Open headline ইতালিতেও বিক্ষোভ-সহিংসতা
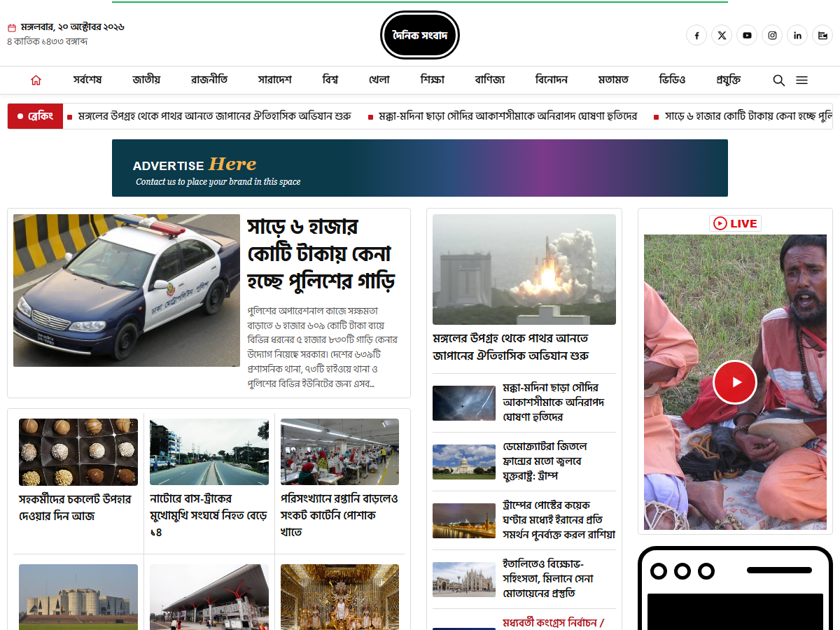 [548, 579]
